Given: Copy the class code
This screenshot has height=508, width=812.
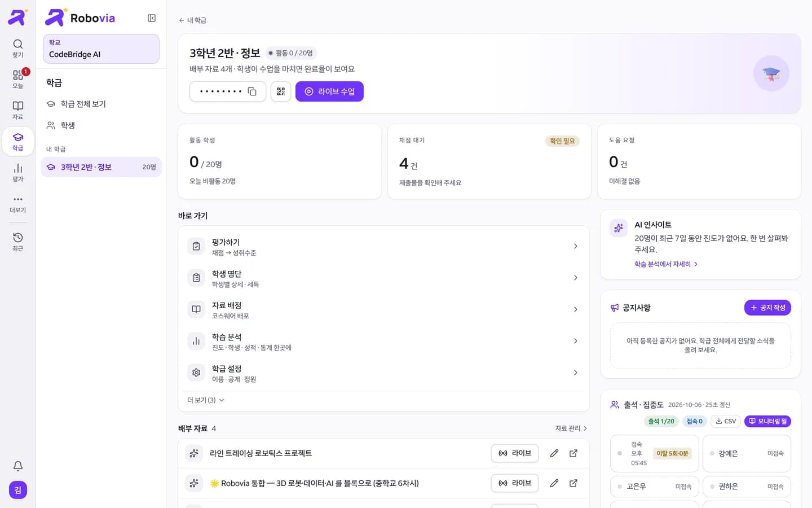Looking at the screenshot, I should 252,91.
